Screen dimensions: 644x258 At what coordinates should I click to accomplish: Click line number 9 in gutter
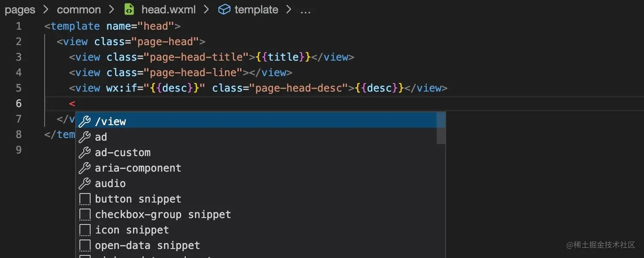pos(18,150)
